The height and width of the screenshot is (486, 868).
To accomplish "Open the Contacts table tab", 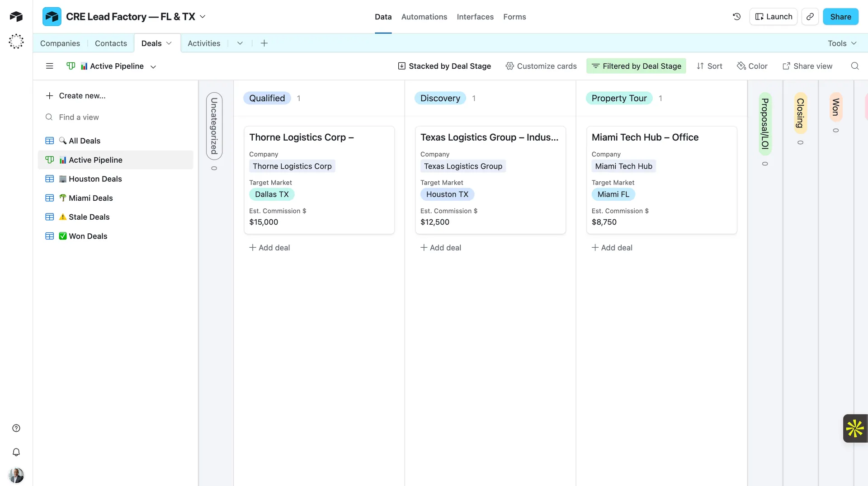I will (x=110, y=43).
